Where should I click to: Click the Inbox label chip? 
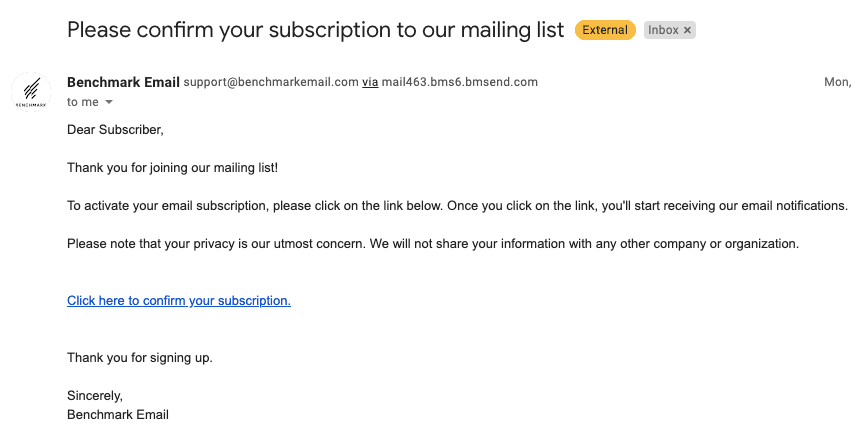point(662,31)
